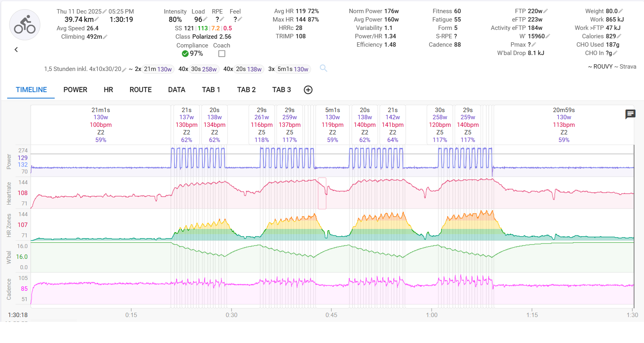Edit the FTP 220w value pencil
The width and height of the screenshot is (644, 343).
[546, 11]
